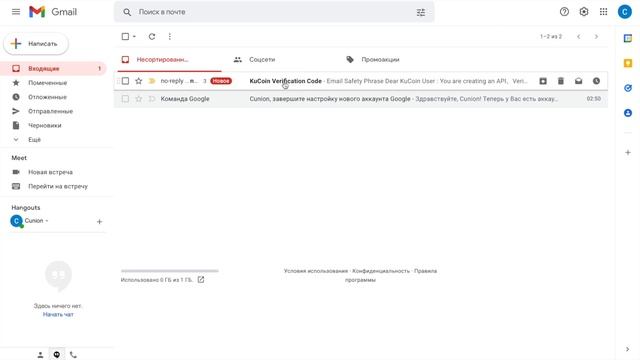The image size is (640, 360).
Task: Open Calendar in side panel
Action: [628, 38]
